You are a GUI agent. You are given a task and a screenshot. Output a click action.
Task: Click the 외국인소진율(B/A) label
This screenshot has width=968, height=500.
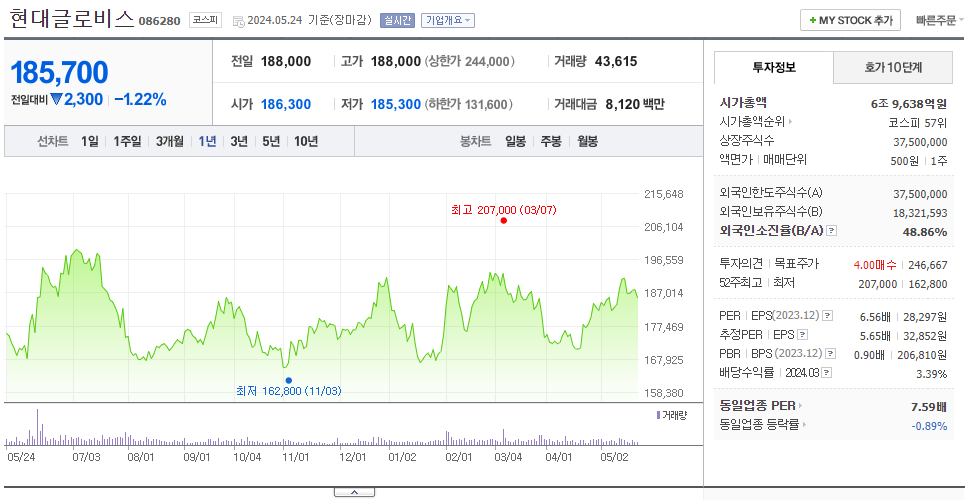coord(772,230)
